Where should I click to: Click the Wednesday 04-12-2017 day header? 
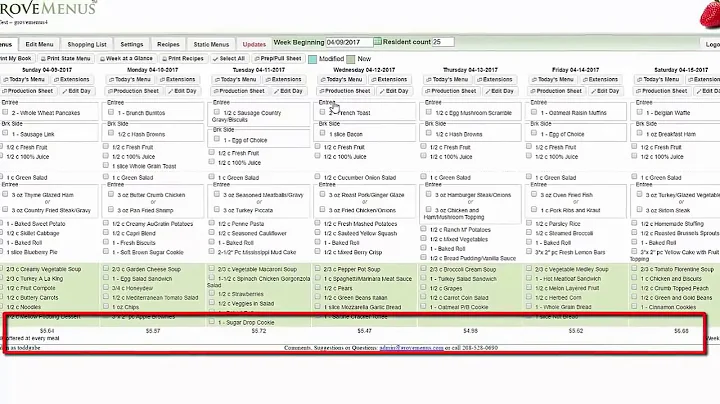[x=364, y=70]
